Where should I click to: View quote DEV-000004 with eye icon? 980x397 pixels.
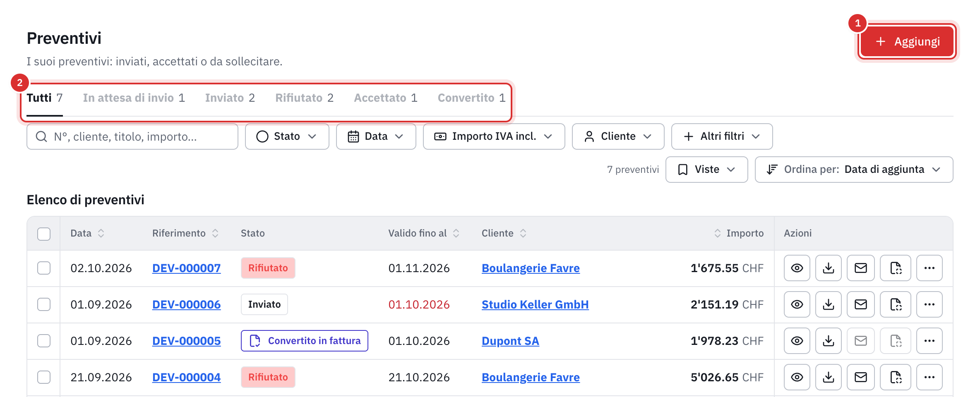point(797,377)
